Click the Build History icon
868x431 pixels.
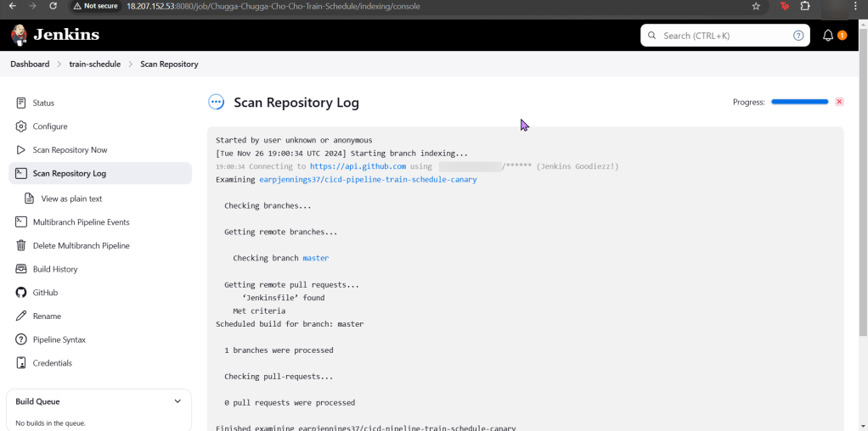pyautogui.click(x=21, y=269)
